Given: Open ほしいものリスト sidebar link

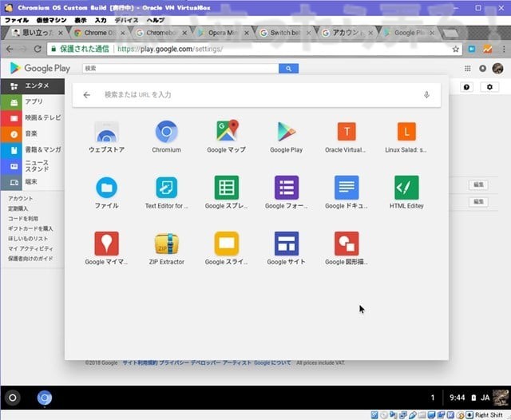Looking at the screenshot, I should click(x=28, y=239).
